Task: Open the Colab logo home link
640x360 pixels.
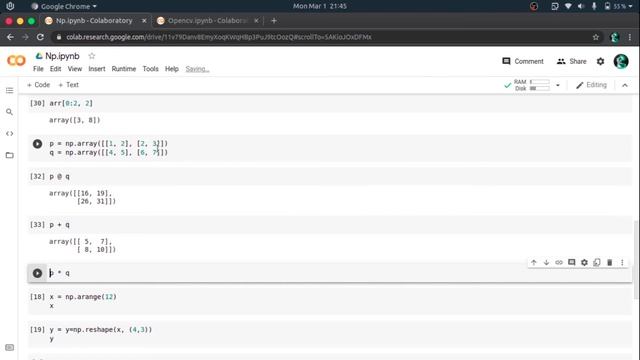Action: (x=16, y=61)
